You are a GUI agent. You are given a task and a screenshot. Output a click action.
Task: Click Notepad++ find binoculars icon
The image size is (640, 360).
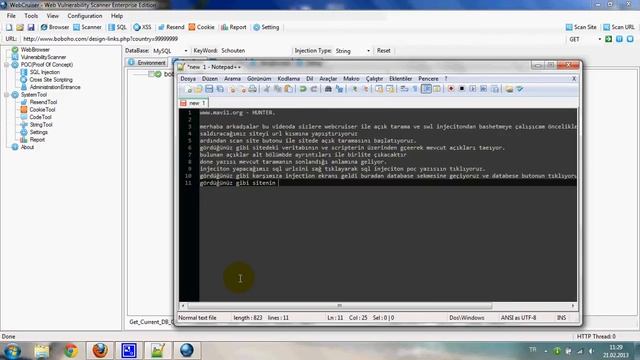click(x=328, y=89)
